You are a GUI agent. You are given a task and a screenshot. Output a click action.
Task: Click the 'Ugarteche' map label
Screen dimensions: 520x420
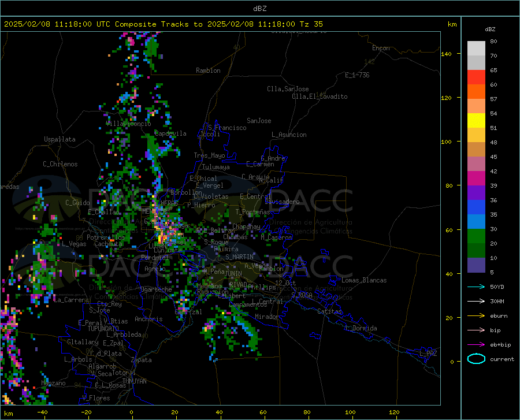coord(156,289)
